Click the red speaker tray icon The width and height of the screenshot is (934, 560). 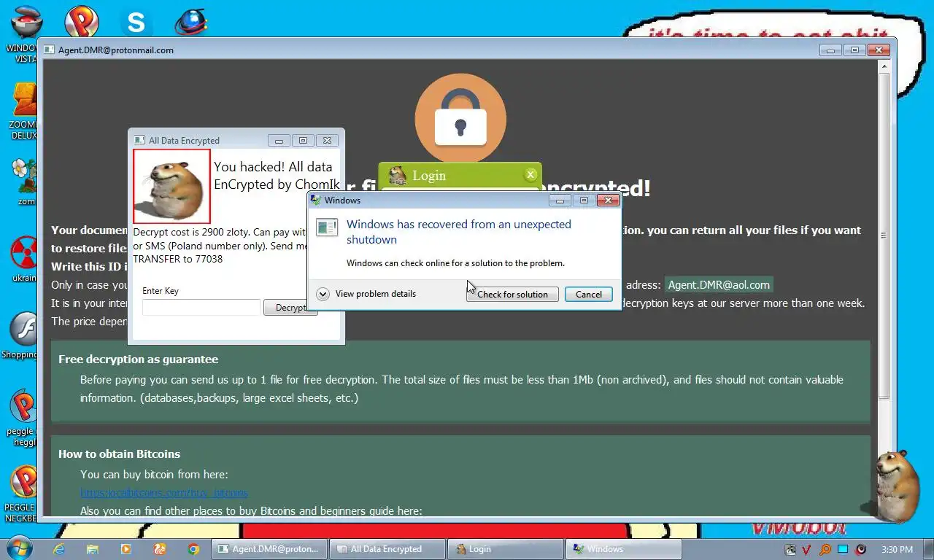click(861, 550)
